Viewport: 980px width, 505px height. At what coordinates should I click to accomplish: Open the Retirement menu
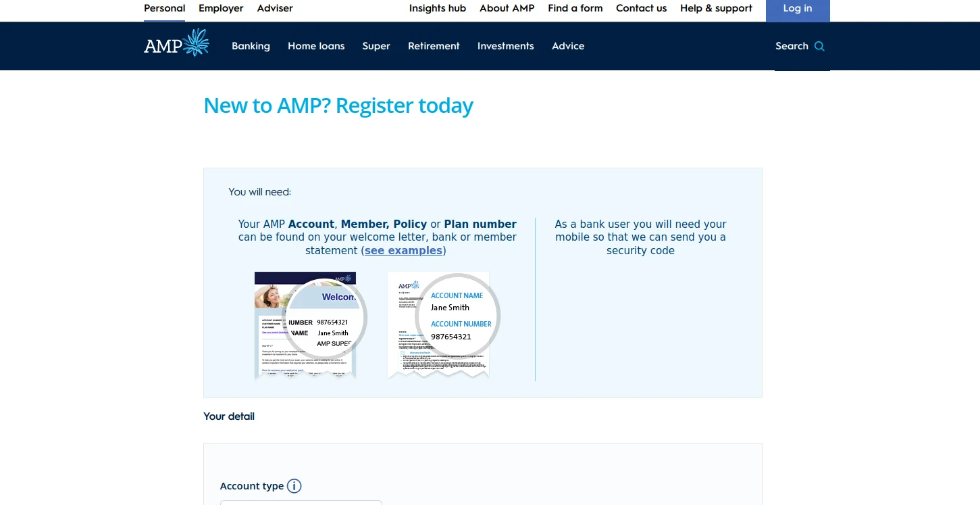click(x=434, y=46)
